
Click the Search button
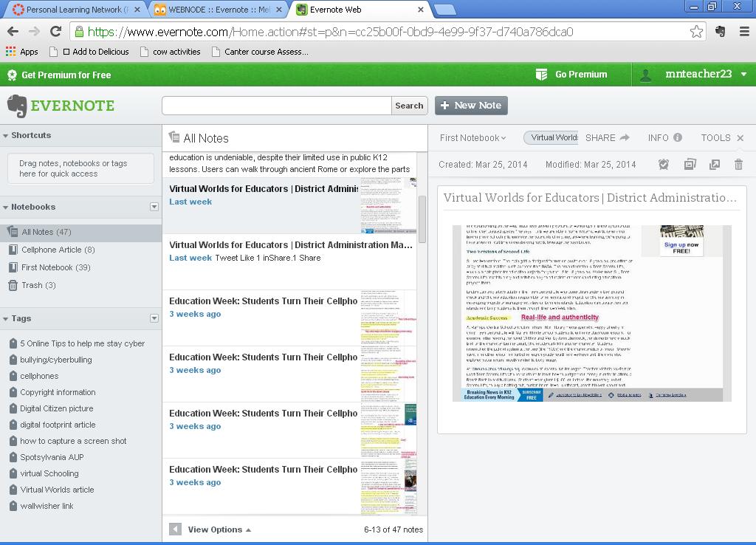click(x=409, y=106)
